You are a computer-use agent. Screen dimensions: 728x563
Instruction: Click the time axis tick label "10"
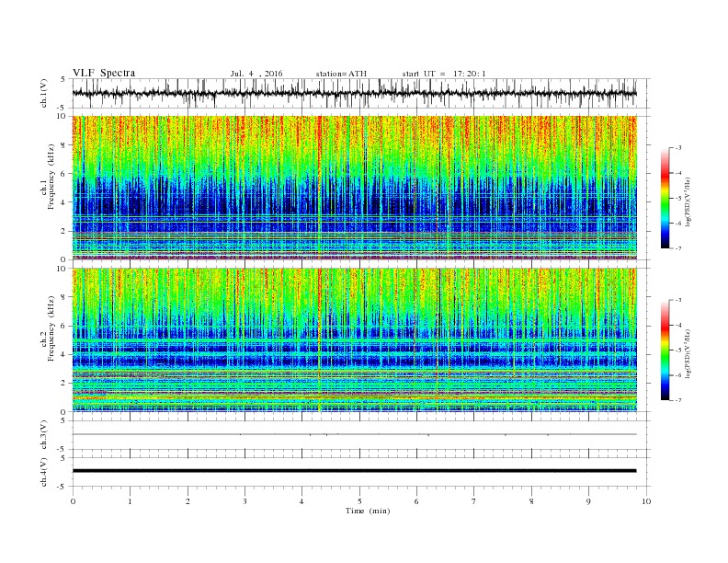646,501
